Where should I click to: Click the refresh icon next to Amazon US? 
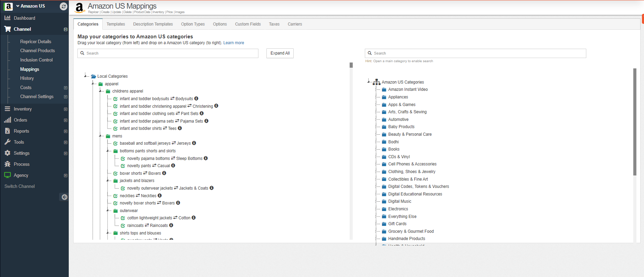[x=63, y=6]
